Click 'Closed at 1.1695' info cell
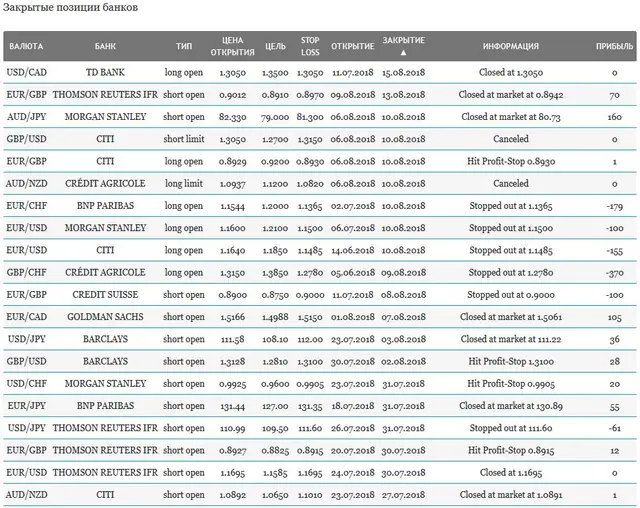 pos(511,473)
